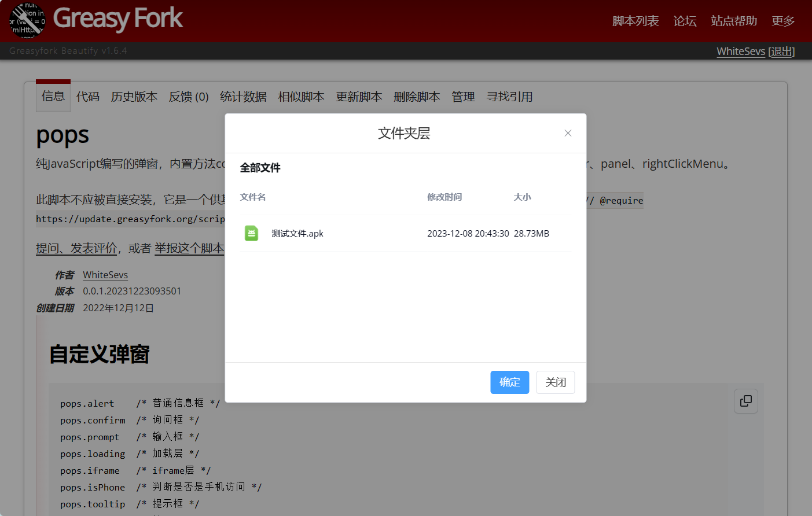
Task: Click 全部文件 breadcrumb in dialog
Action: 260,168
